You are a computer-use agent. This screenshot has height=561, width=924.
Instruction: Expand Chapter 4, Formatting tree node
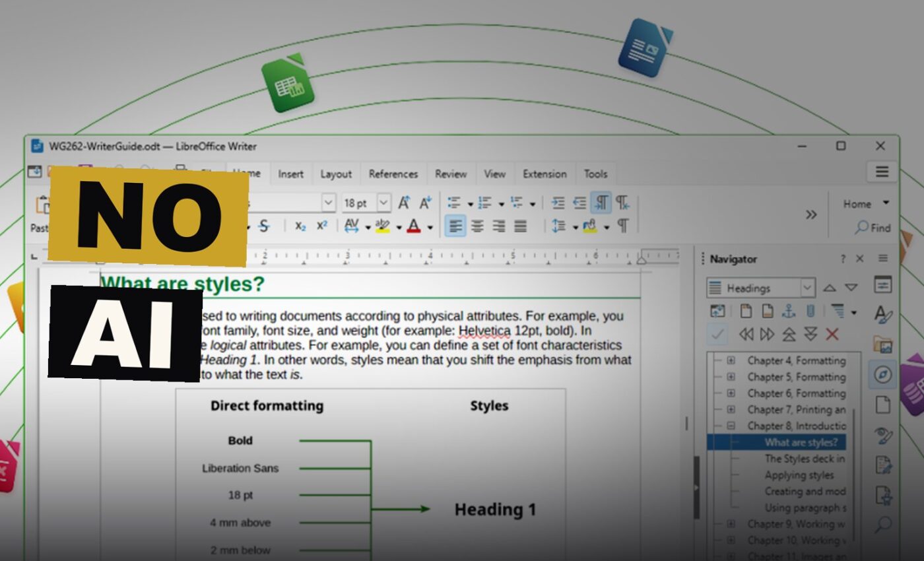(731, 360)
